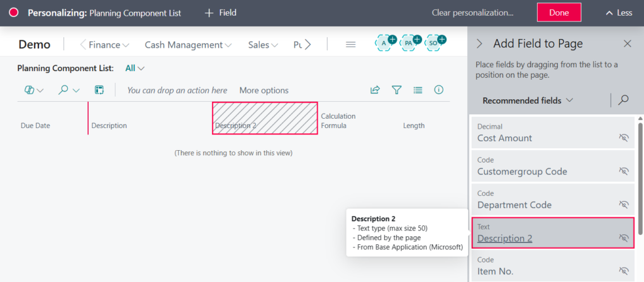Open the search magnifier in the list toolbar

click(x=64, y=90)
